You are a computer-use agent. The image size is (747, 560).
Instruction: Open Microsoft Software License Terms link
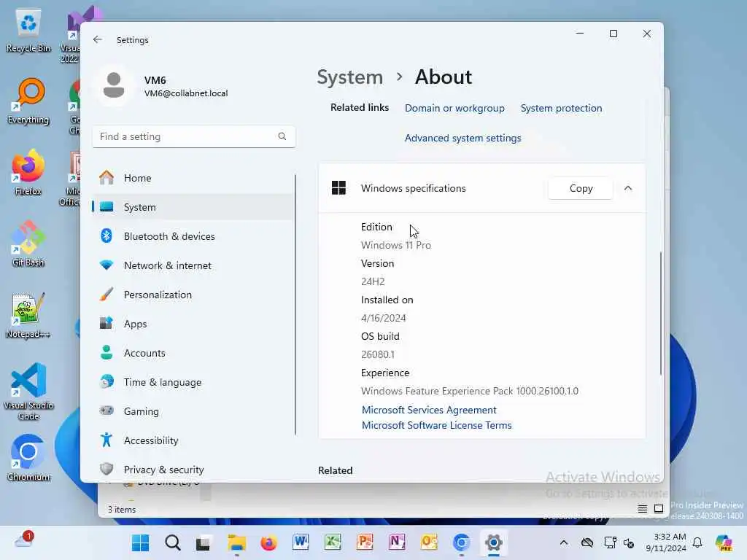click(x=436, y=425)
